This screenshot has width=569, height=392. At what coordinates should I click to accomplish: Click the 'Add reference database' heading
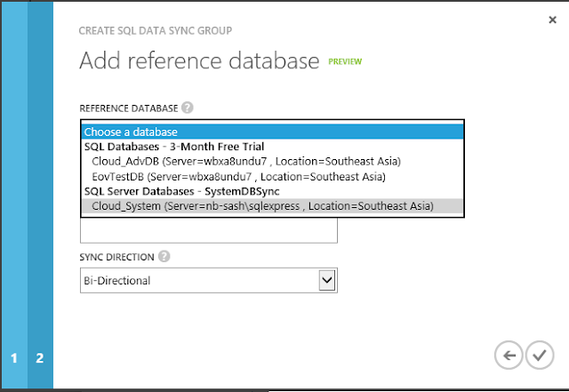click(x=199, y=61)
